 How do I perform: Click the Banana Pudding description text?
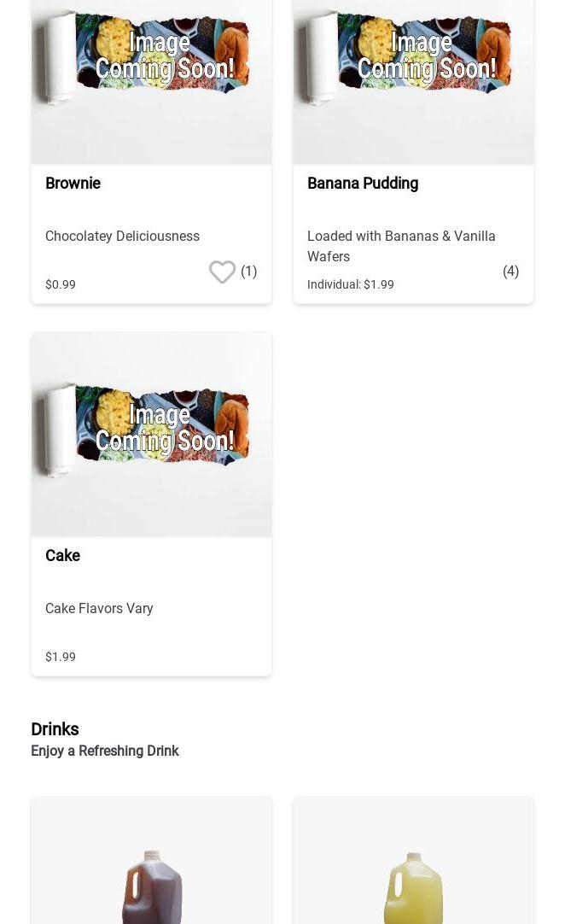tap(401, 246)
